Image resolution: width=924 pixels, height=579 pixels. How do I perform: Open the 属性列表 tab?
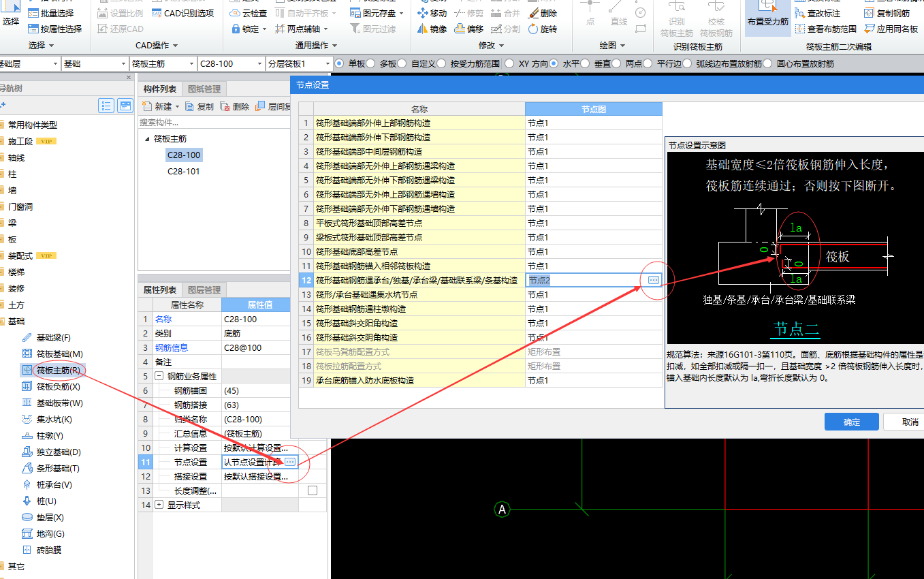160,289
